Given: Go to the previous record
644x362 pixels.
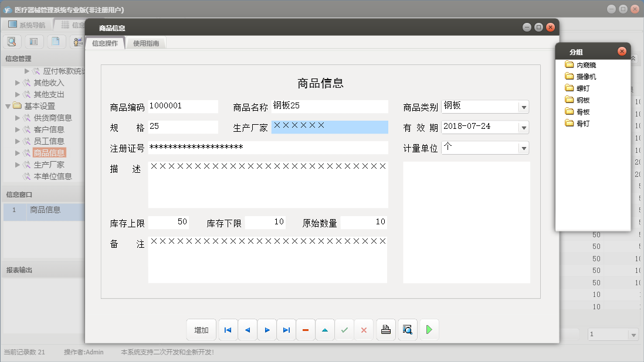Looking at the screenshot, I should [x=247, y=330].
